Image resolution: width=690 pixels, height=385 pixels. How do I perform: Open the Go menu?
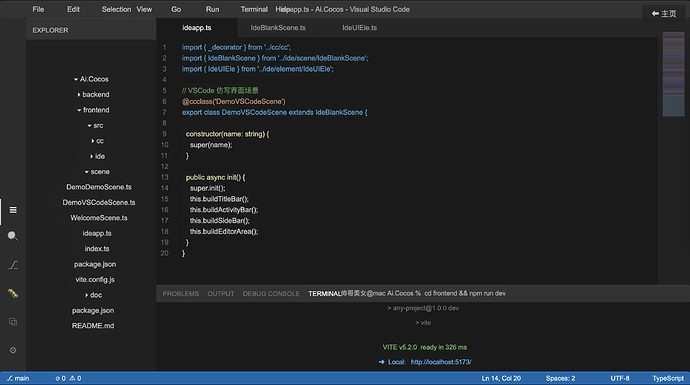(x=176, y=9)
